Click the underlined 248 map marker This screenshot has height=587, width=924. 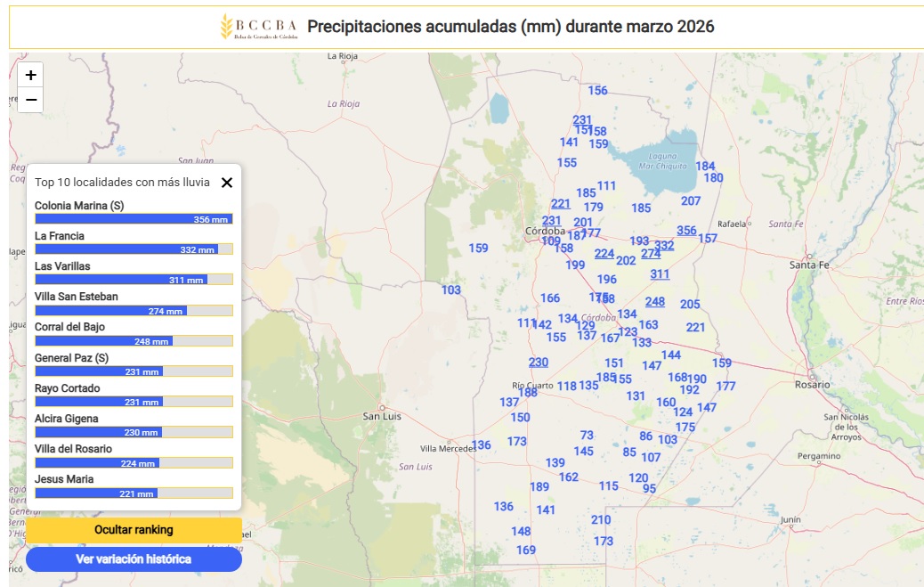tap(655, 302)
